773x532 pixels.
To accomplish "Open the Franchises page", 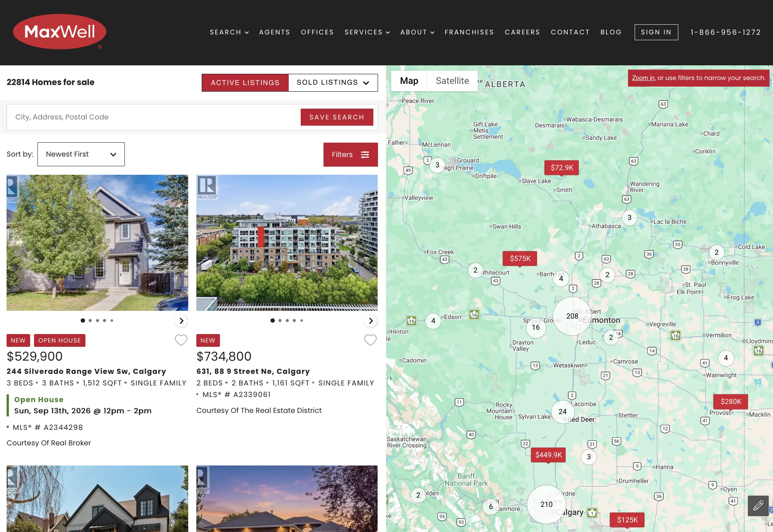I will pos(469,32).
